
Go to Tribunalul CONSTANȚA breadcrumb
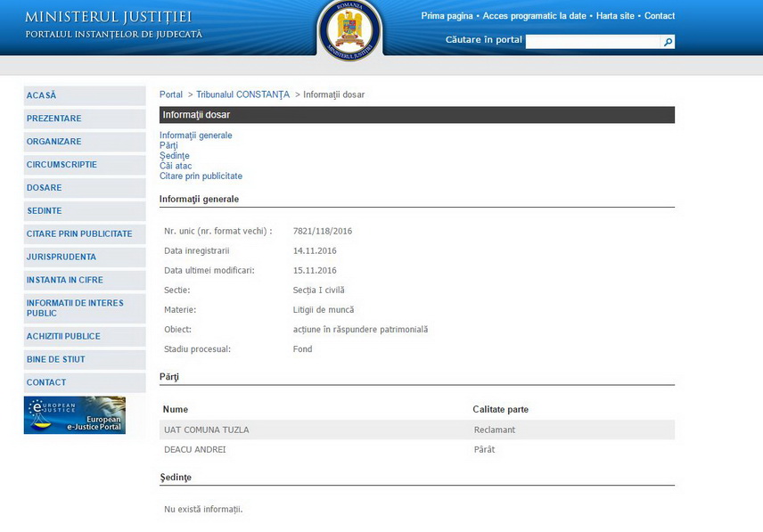pos(242,94)
